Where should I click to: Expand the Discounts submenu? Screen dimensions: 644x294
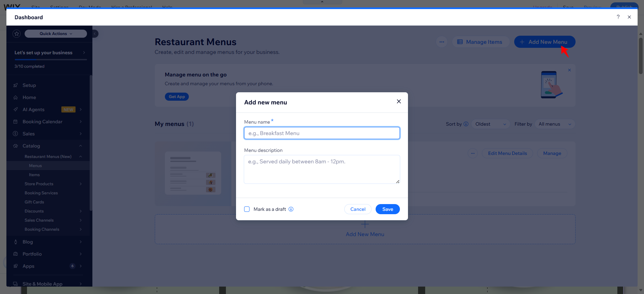point(81,211)
